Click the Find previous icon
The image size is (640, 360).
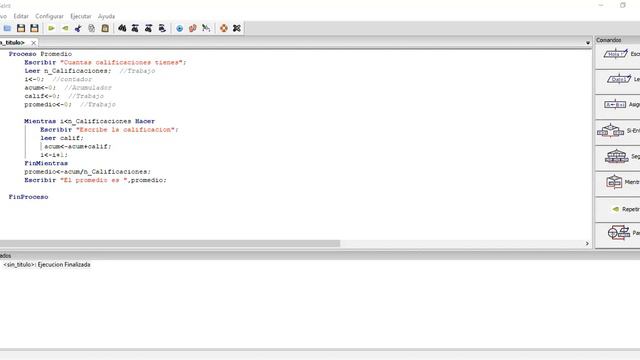pos(135,28)
